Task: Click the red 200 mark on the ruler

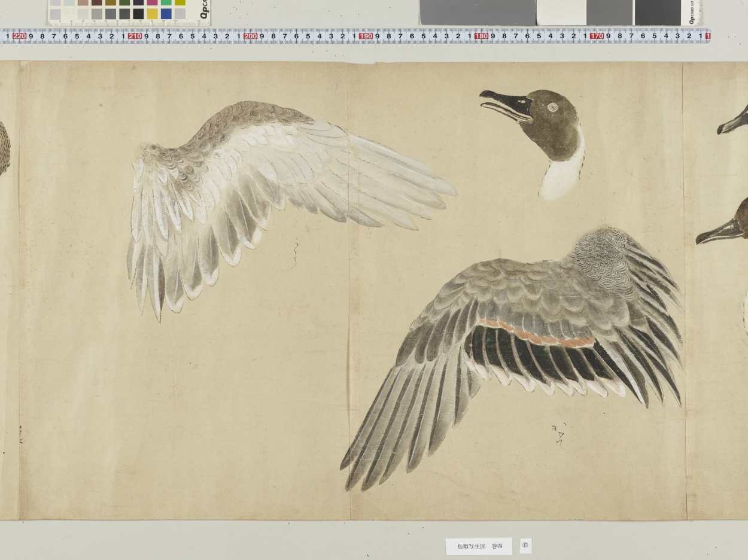Action: tap(250, 36)
